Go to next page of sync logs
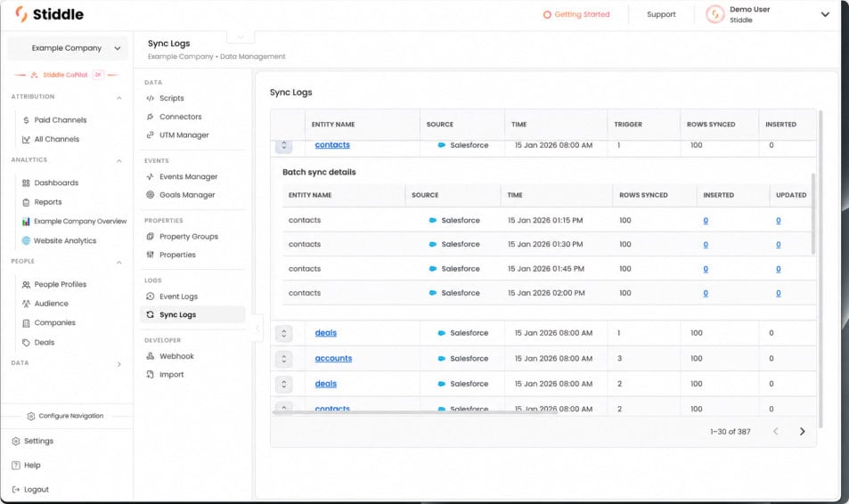Screen dimensions: 849x504 pos(802,432)
